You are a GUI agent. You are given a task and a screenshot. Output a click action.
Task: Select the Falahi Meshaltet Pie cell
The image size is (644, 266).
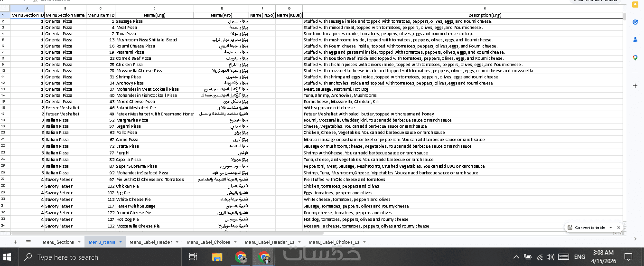[155, 108]
